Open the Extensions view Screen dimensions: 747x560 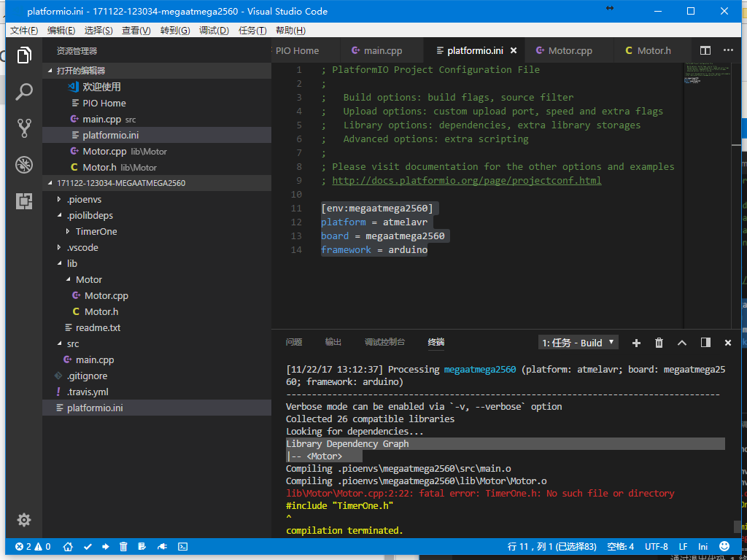pyautogui.click(x=24, y=201)
